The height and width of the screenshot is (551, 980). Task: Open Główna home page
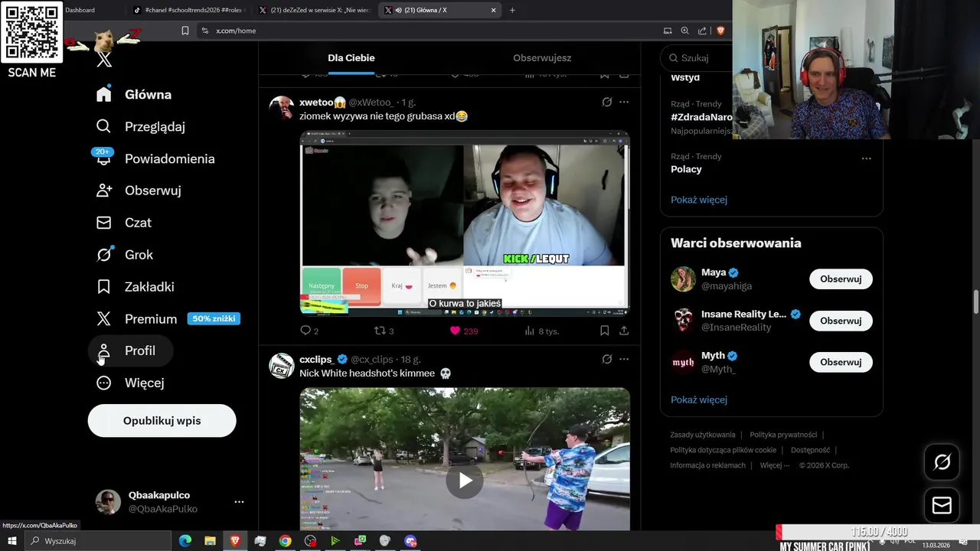point(134,95)
